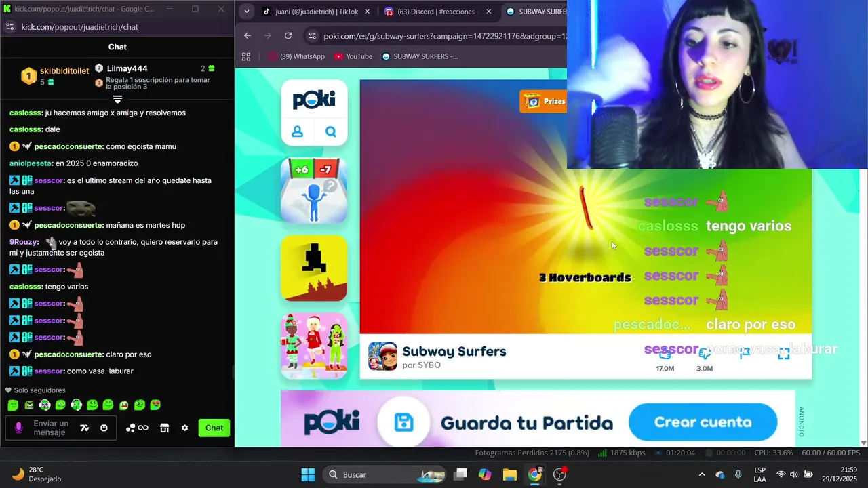This screenshot has width=868, height=488.
Task: Click username aniolpeseta in chat
Action: coord(31,163)
